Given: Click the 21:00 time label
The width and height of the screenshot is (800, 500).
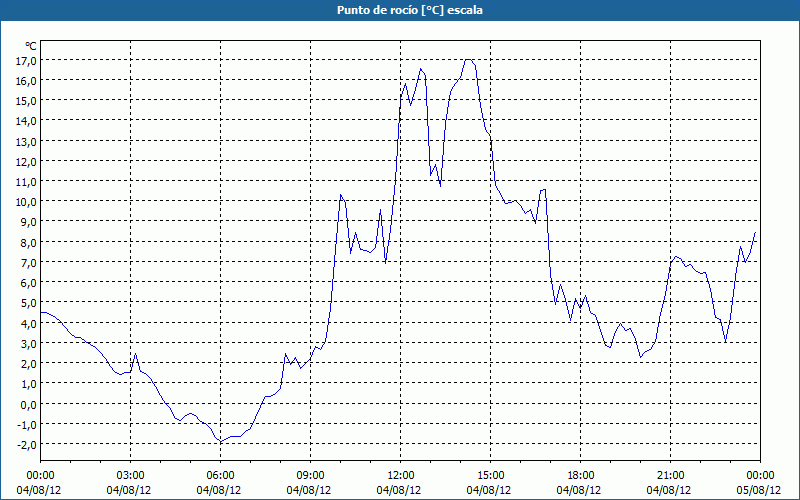Looking at the screenshot, I should [x=670, y=476].
